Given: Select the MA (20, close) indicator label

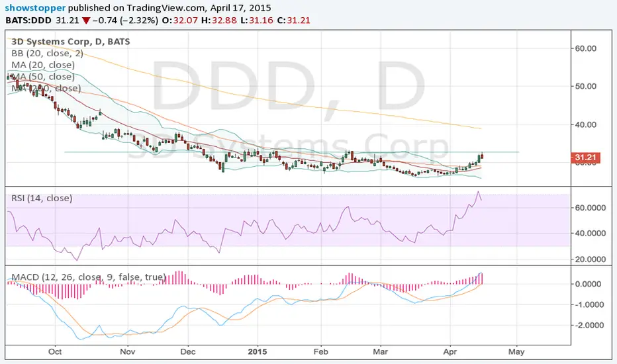Looking at the screenshot, I should (x=43, y=65).
